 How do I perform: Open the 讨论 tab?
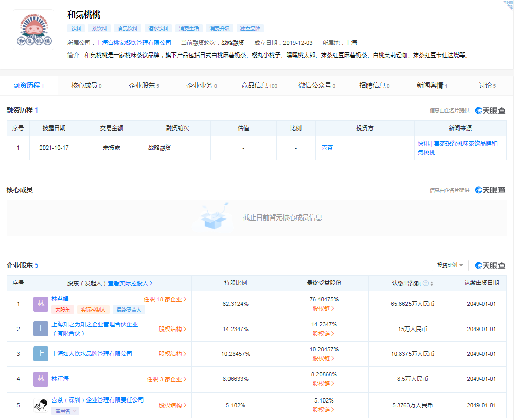[487, 86]
